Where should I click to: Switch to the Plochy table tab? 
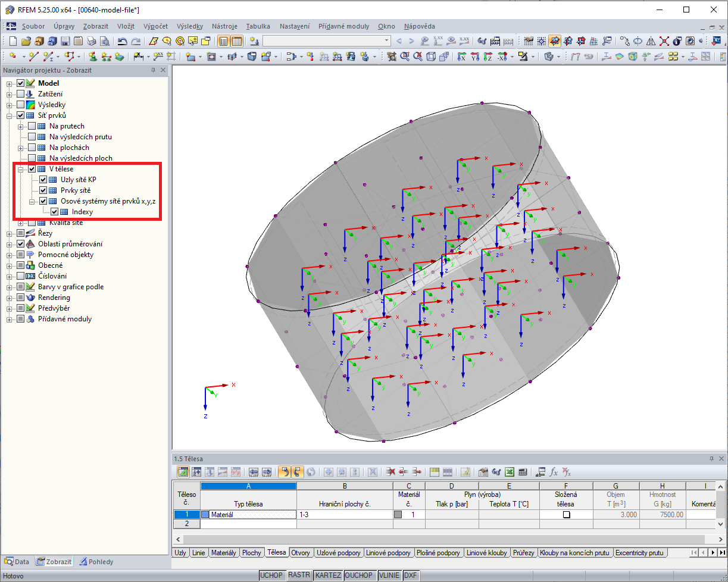pos(251,553)
